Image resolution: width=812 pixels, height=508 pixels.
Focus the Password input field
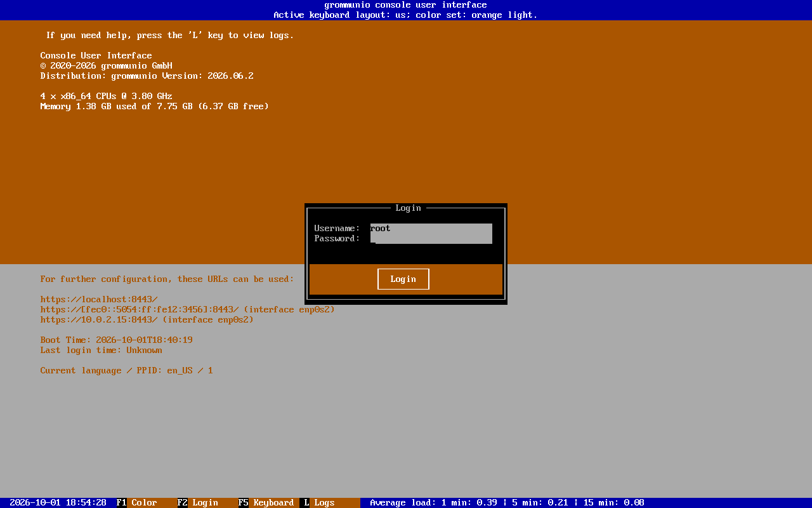pyautogui.click(x=431, y=239)
